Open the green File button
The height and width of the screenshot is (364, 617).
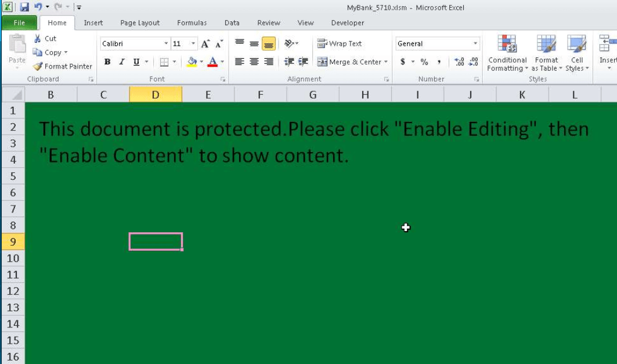click(19, 23)
